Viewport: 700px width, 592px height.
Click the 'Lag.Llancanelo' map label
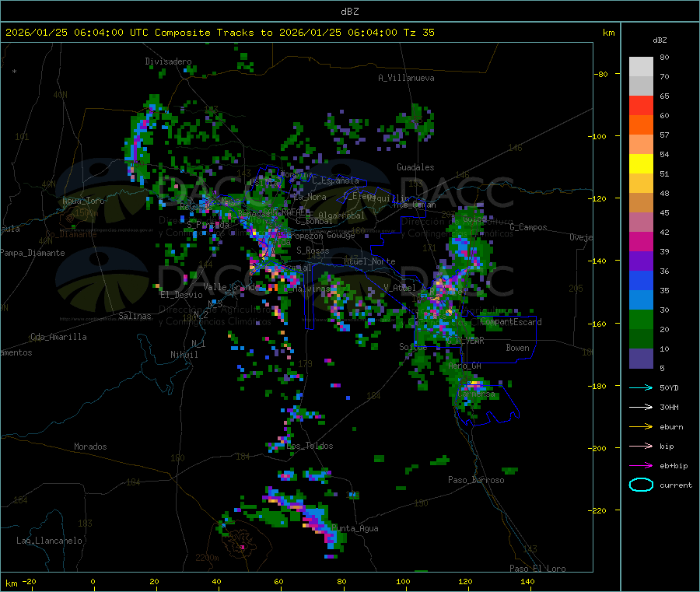pyautogui.click(x=50, y=541)
